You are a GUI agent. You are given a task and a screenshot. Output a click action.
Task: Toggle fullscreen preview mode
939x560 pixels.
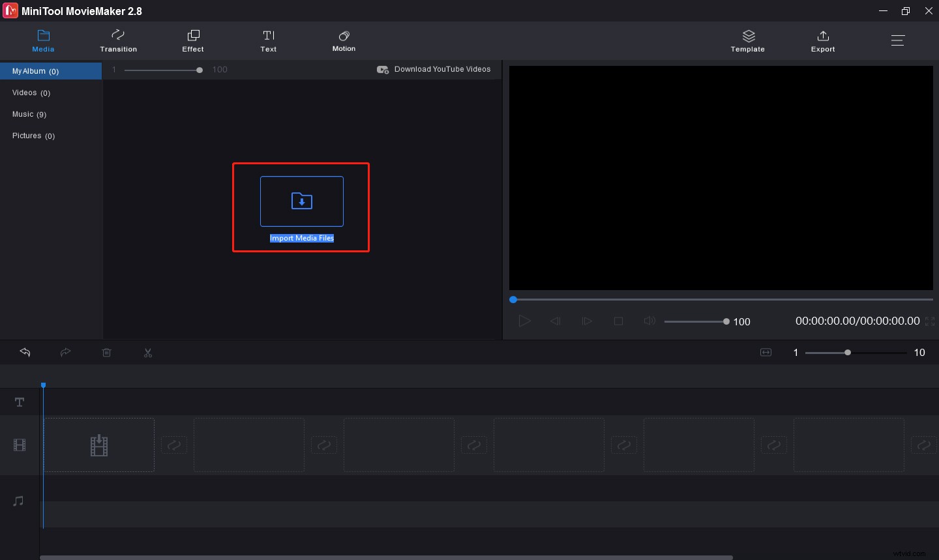click(x=931, y=321)
